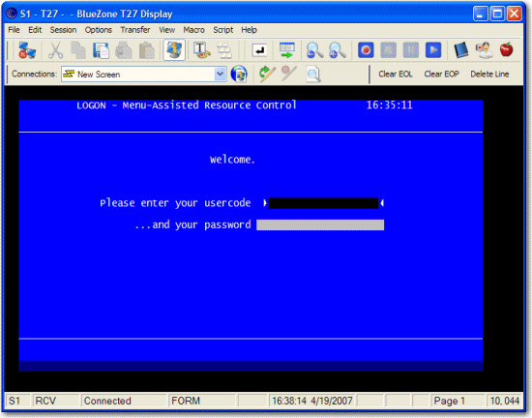Image resolution: width=532 pixels, height=418 pixels.
Task: Click the text font 'T' icon
Action: tap(201, 50)
